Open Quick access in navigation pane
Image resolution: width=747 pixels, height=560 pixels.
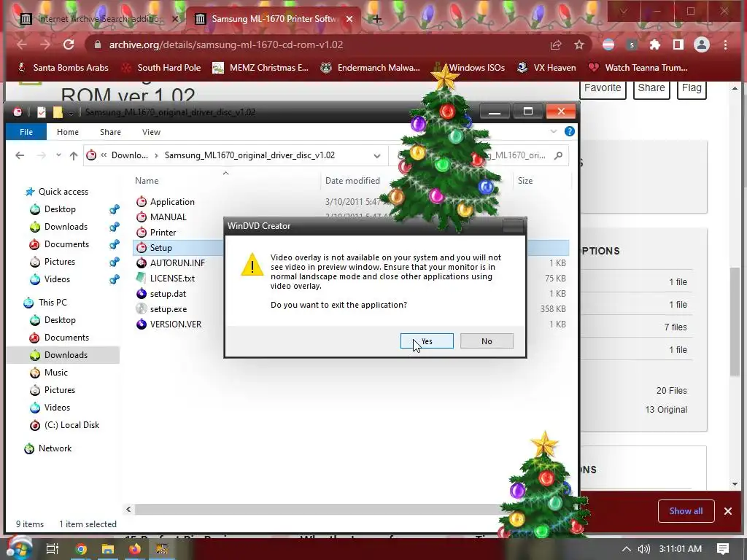point(57,192)
